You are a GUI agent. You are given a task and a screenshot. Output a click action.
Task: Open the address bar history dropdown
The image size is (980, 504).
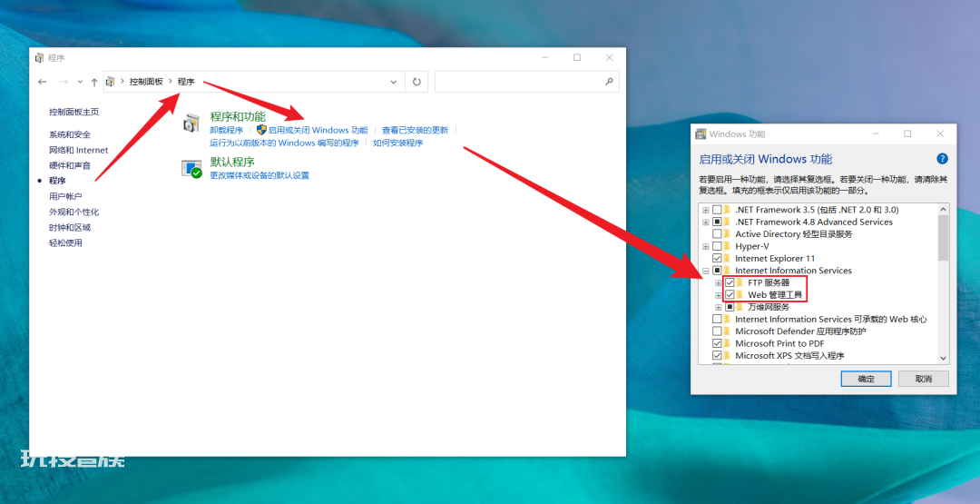click(394, 82)
